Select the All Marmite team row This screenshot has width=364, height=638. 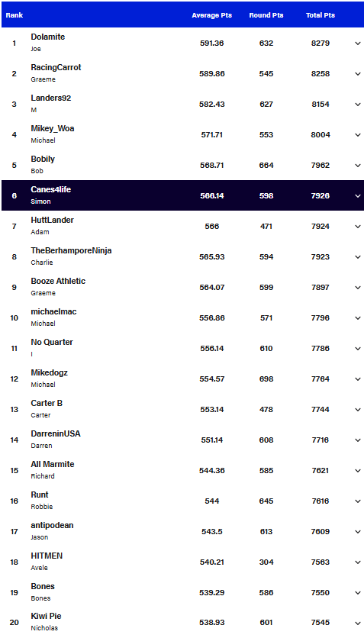point(182,470)
